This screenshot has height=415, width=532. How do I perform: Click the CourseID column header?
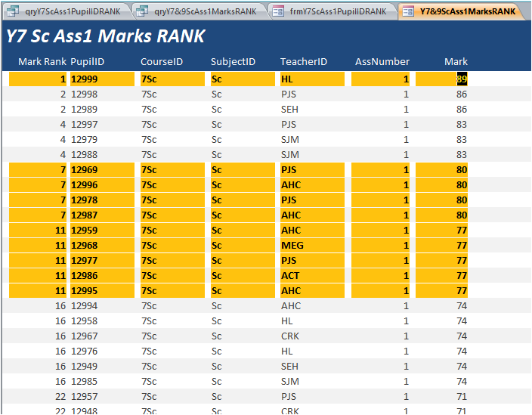click(162, 62)
